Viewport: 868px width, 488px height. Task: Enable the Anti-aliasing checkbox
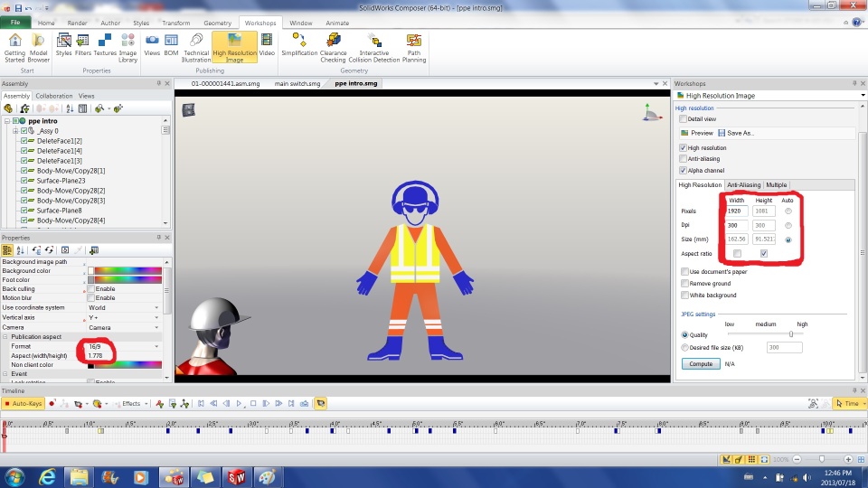[684, 159]
